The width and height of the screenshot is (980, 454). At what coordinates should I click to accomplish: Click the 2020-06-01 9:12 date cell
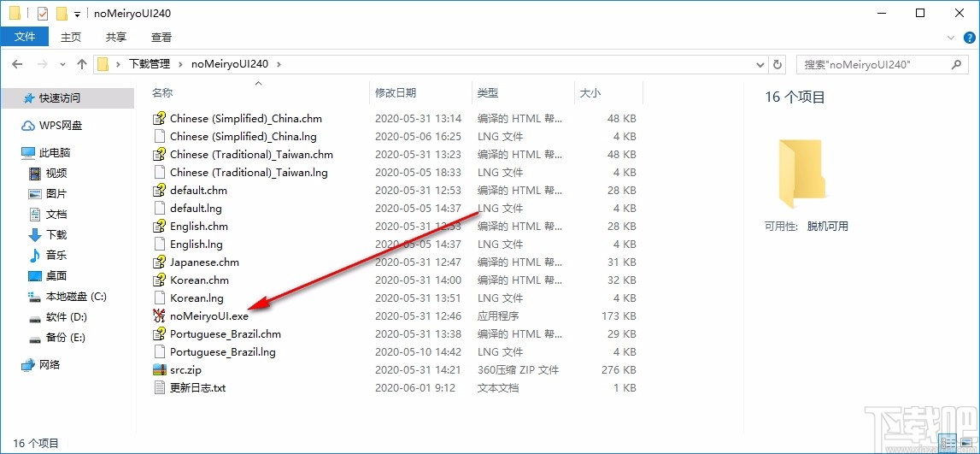(415, 387)
